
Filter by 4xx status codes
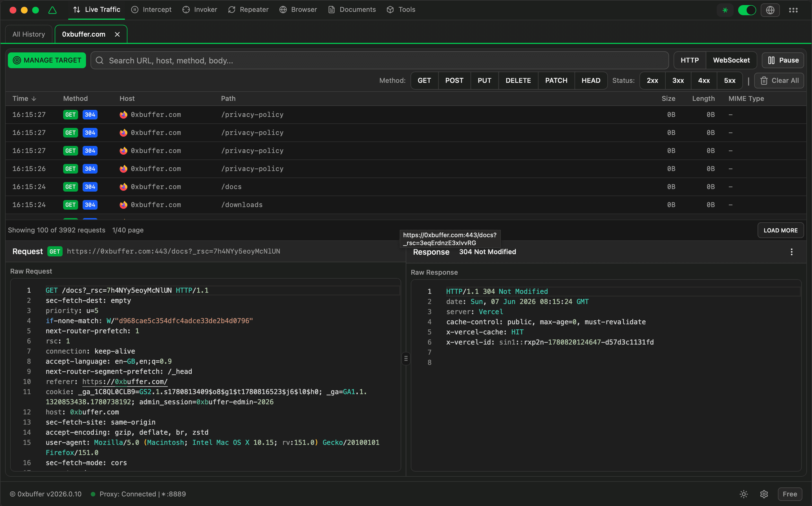click(704, 80)
